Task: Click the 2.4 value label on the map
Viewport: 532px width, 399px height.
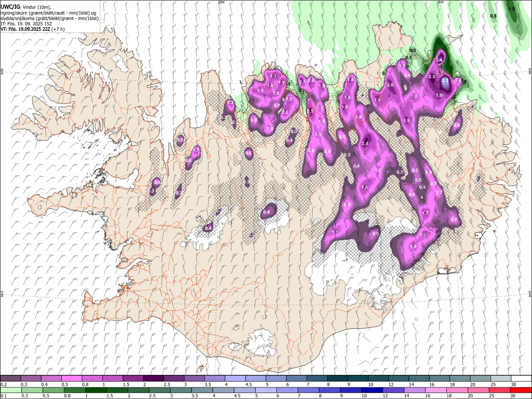Action: point(365,143)
